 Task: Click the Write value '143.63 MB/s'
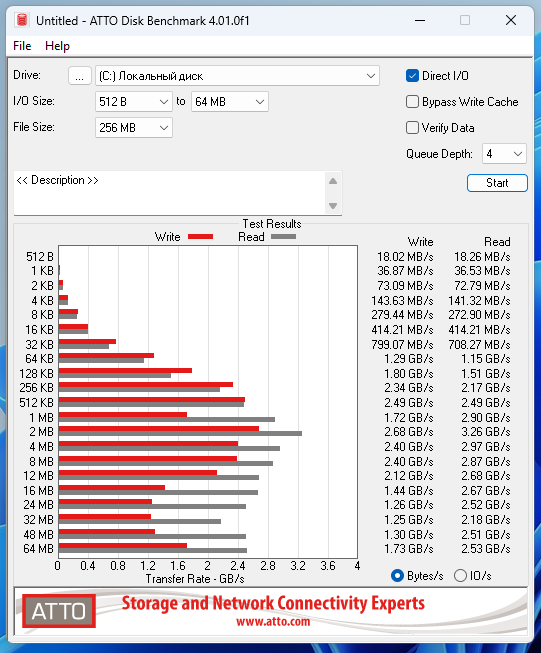click(x=402, y=300)
